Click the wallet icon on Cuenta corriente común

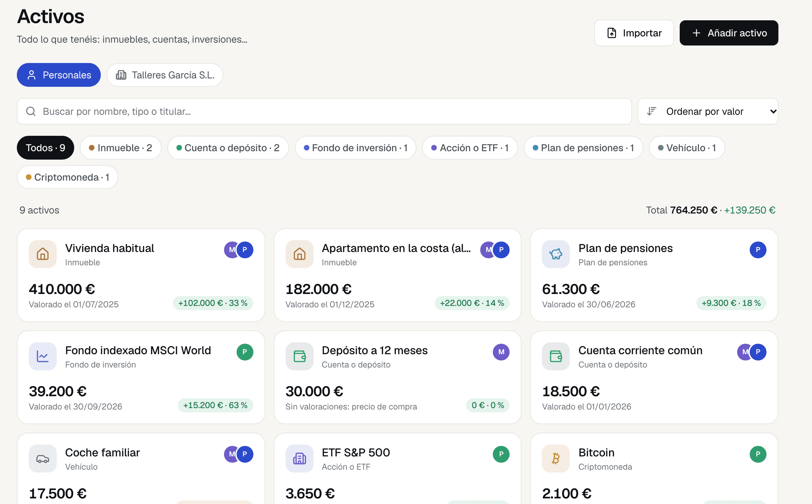point(556,356)
